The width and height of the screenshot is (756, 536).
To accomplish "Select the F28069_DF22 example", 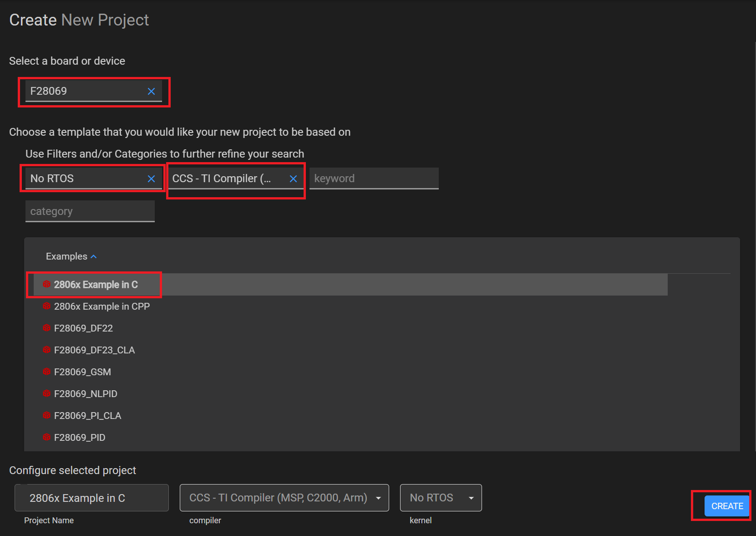I will click(x=350, y=328).
